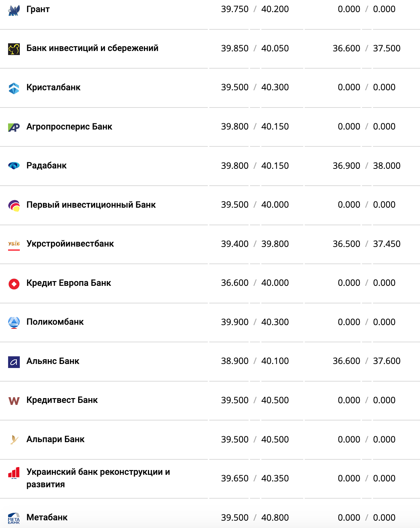Click the Кристалбанк blue logo icon
This screenshot has height=528, width=420.
tap(14, 88)
